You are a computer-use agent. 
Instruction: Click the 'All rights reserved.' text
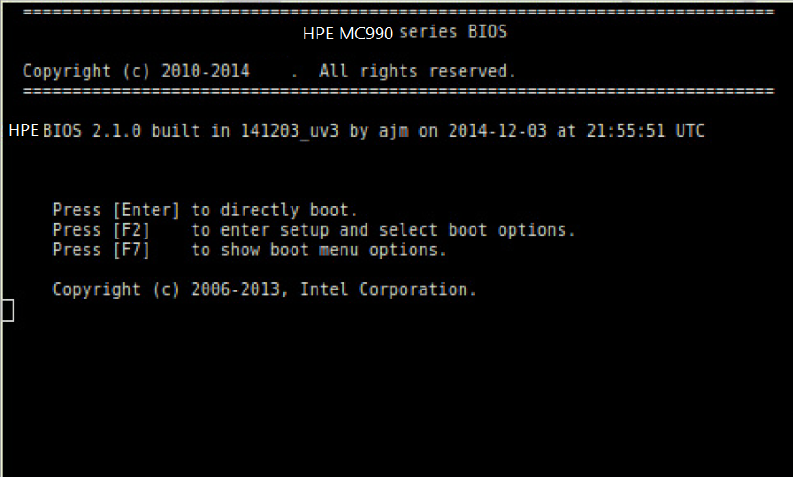[417, 72]
